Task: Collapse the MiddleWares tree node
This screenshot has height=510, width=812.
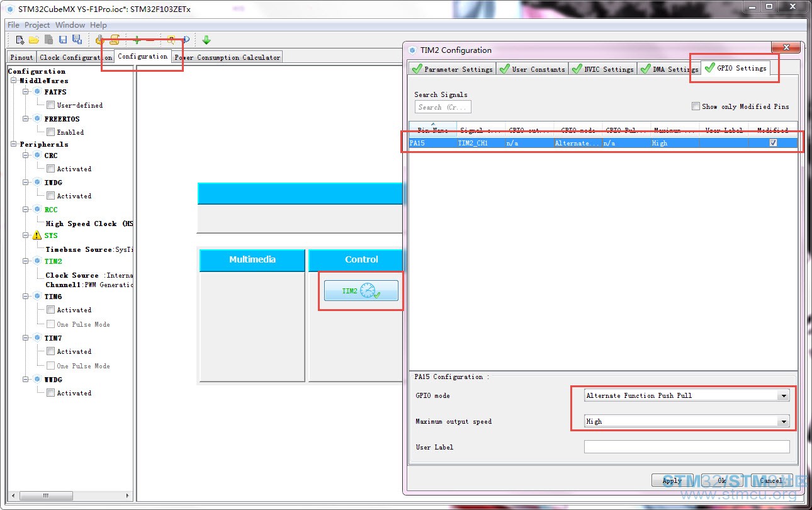Action: [14, 81]
